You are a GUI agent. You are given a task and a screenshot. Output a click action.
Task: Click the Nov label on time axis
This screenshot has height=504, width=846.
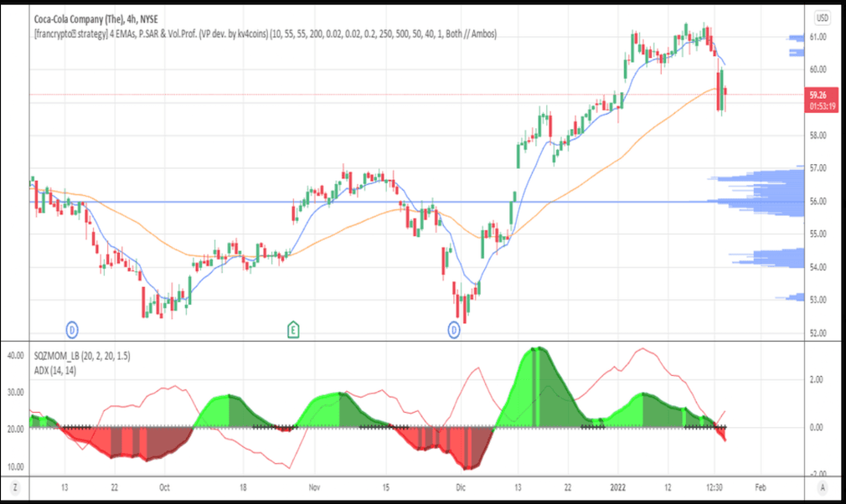[314, 487]
